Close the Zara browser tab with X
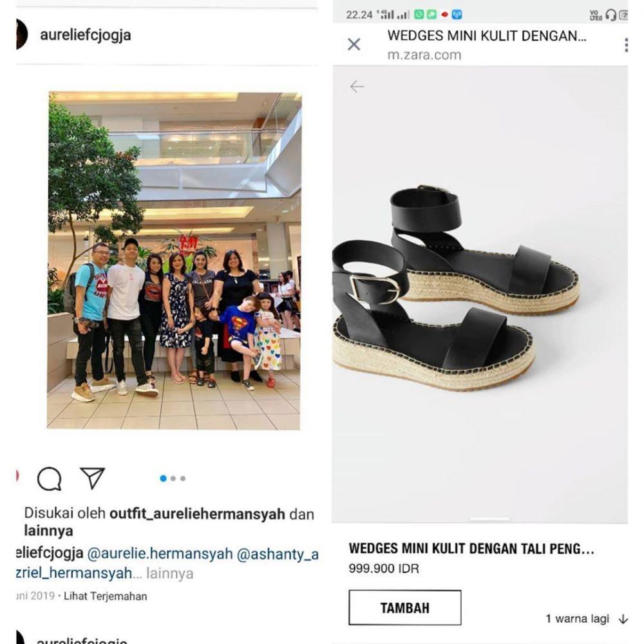 tap(354, 44)
